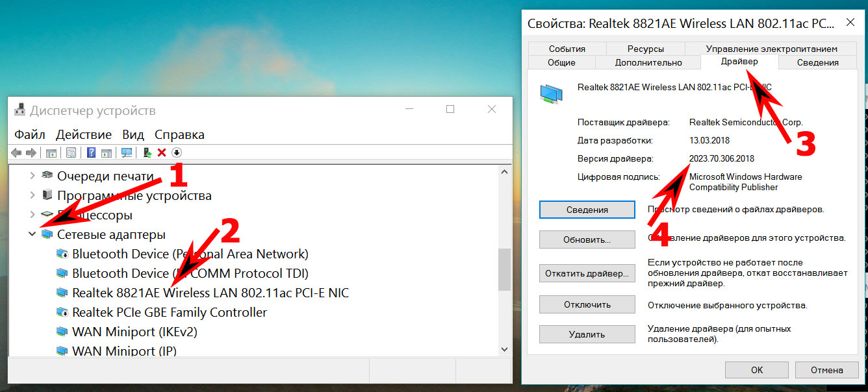Close the Realtek properties dialog

[x=850, y=23]
